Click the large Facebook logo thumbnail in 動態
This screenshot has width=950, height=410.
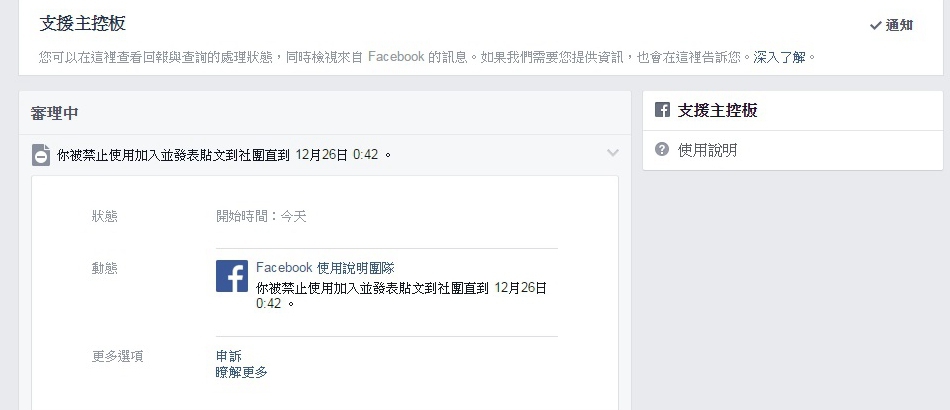pyautogui.click(x=232, y=276)
